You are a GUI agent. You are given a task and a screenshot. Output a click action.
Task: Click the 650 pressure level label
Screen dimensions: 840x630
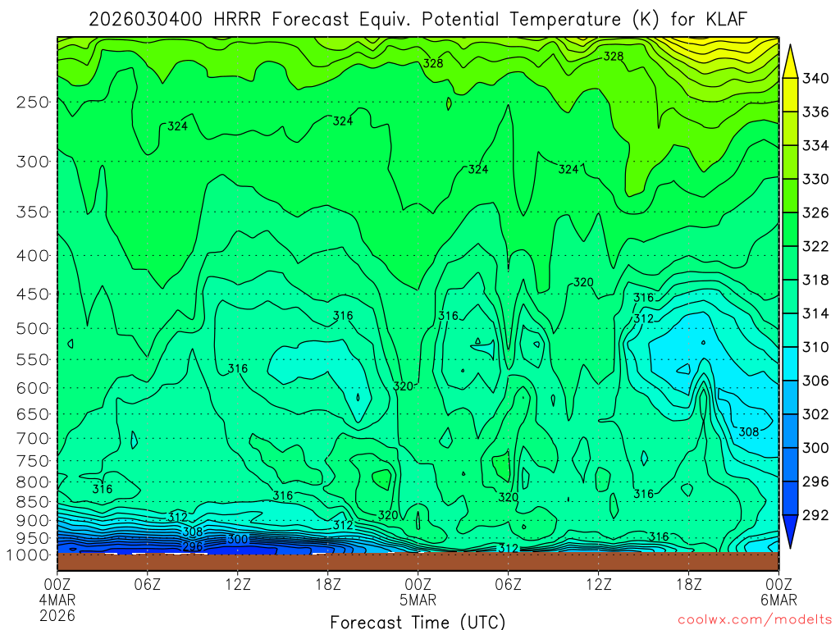[32, 414]
